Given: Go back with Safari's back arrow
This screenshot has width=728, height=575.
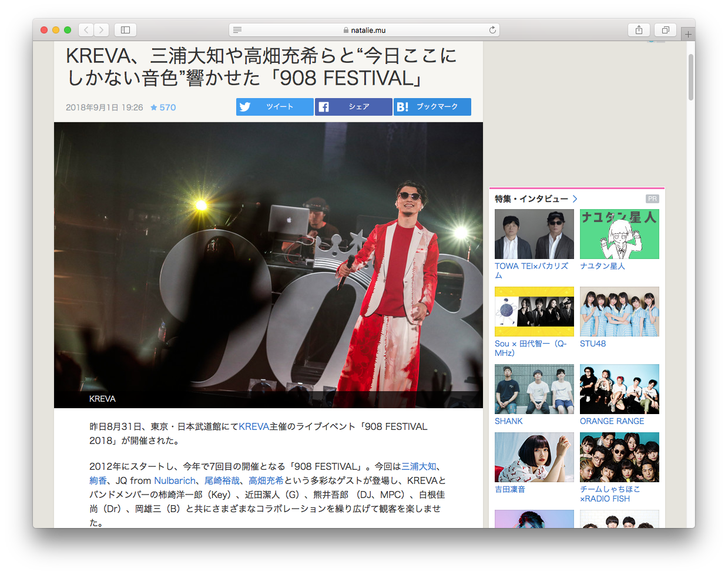Looking at the screenshot, I should tap(86, 30).
